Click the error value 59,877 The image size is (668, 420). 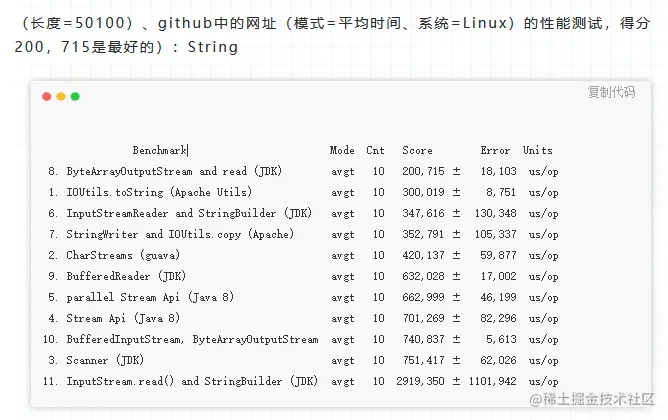[498, 255]
